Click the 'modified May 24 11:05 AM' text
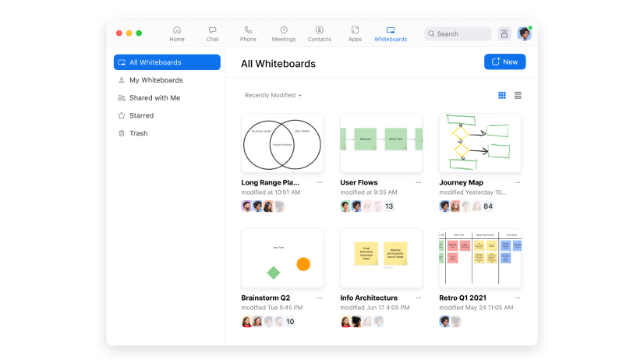This screenshot has width=644, height=363. click(x=476, y=308)
